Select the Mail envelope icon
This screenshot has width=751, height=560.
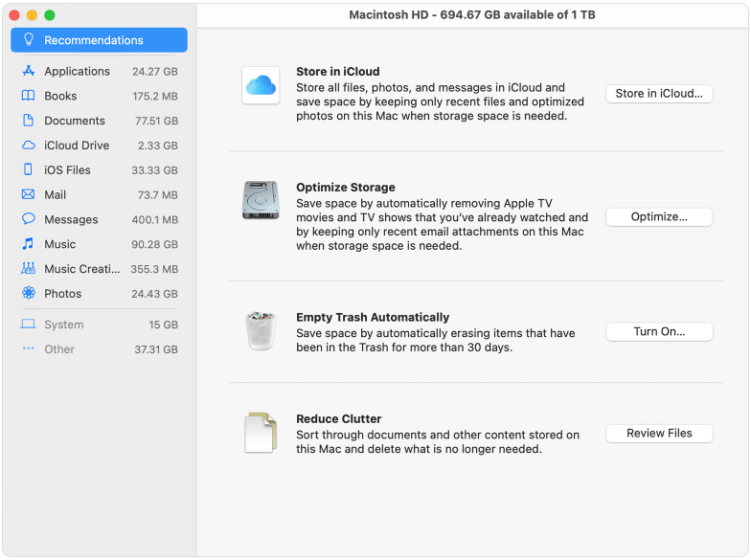28,195
